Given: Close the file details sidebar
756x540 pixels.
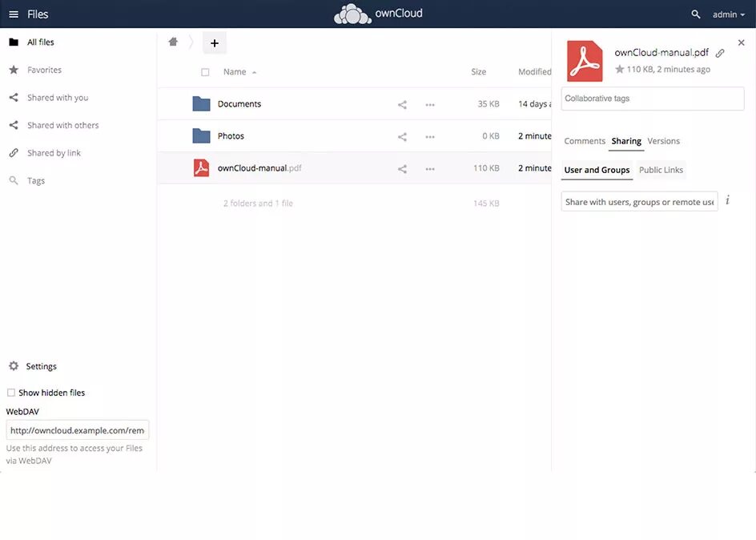Looking at the screenshot, I should [x=741, y=42].
